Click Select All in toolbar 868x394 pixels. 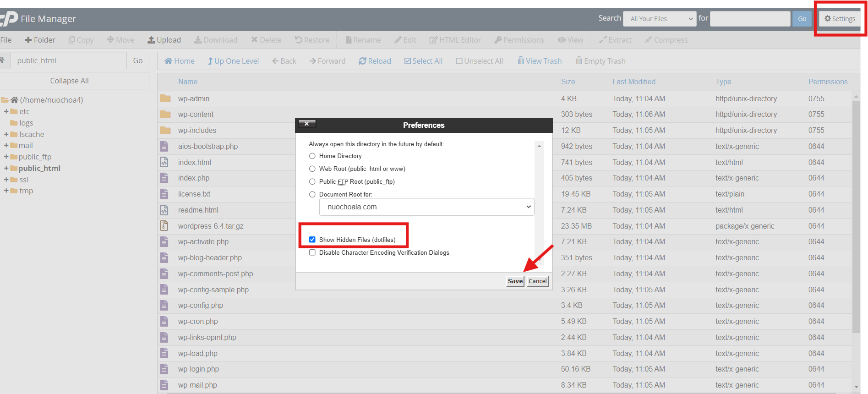click(x=423, y=61)
